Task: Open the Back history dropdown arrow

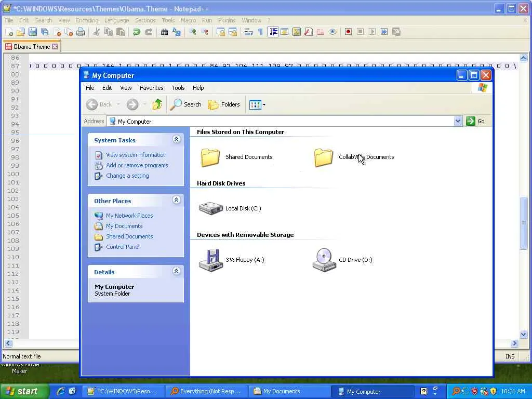Action: pyautogui.click(x=118, y=104)
